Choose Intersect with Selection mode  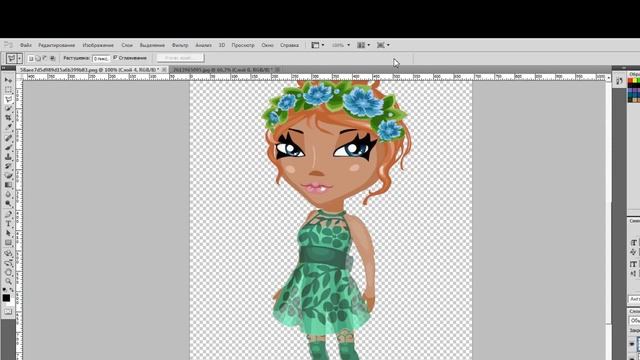click(x=52, y=58)
